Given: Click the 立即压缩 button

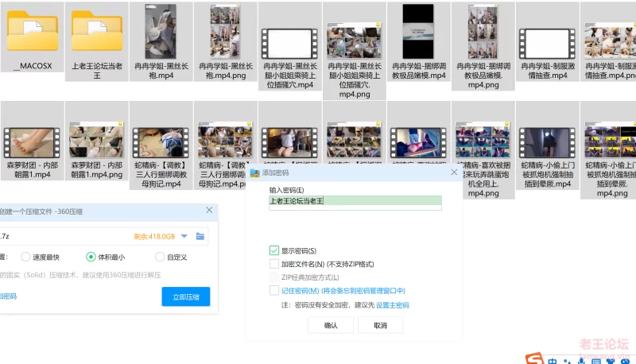Looking at the screenshot, I should coord(185,296).
